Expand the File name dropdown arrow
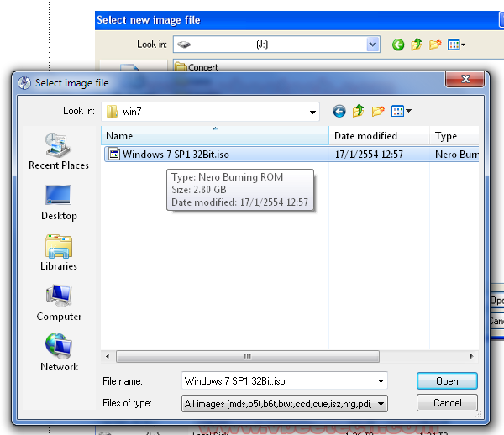 [381, 381]
